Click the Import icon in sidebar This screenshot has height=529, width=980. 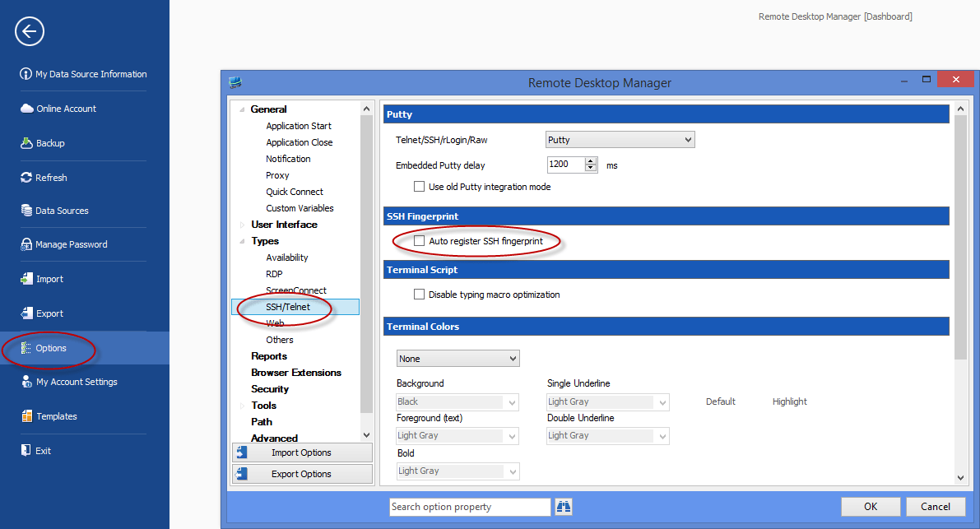click(26, 279)
